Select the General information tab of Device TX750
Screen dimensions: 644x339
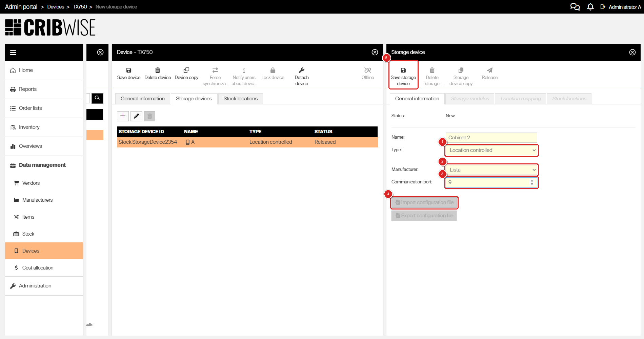tap(143, 99)
